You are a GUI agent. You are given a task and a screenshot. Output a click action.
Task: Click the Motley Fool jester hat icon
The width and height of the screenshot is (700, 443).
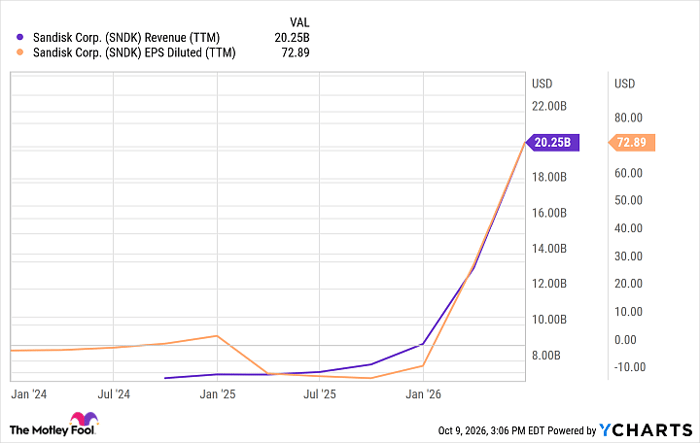[x=84, y=419]
